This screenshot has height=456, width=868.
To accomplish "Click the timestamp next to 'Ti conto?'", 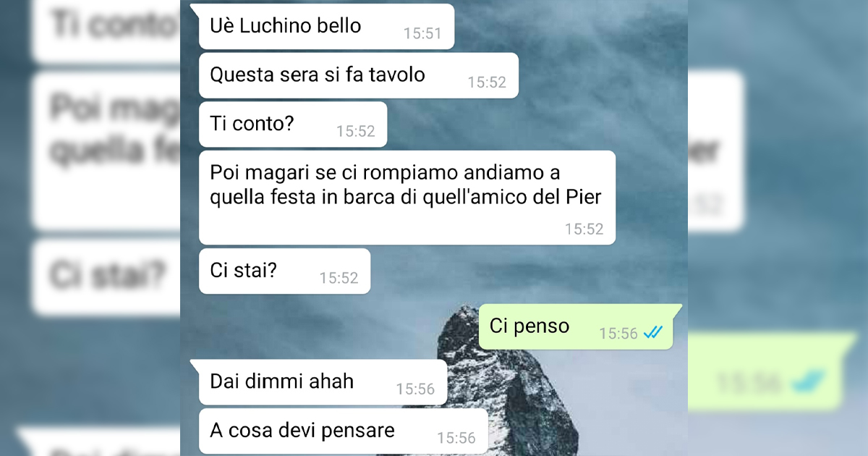I will click(355, 131).
